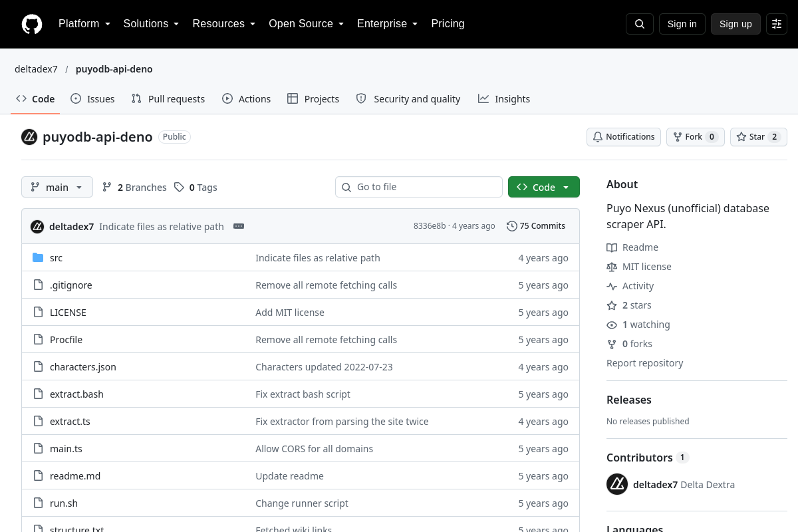The width and height of the screenshot is (798, 532).
Task: Open appearance settings icon beside Sign up
Action: pos(777,24)
